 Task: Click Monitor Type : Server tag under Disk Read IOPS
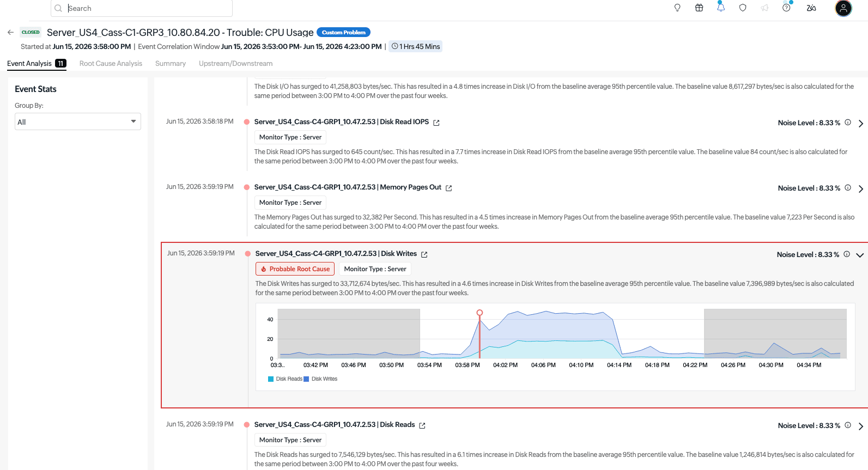click(x=290, y=137)
